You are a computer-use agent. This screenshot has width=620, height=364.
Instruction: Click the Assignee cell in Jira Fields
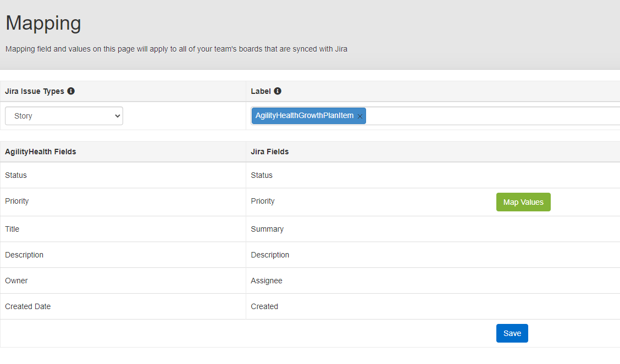(x=266, y=281)
